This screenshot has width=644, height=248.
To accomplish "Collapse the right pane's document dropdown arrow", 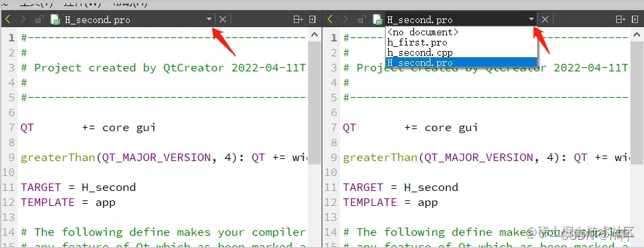I will 532,19.
